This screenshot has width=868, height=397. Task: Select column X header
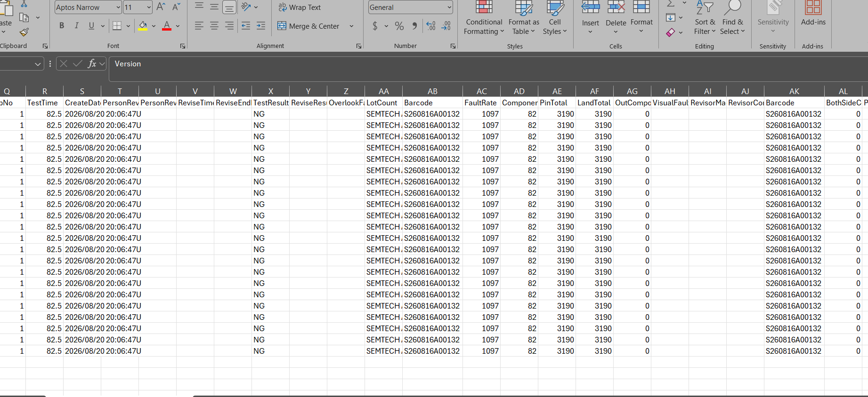(x=271, y=91)
